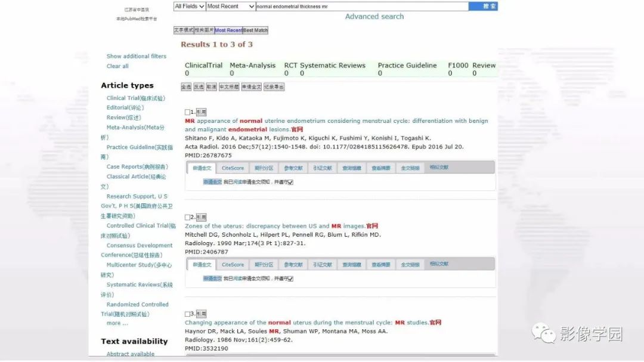This screenshot has width=644, height=362.
Task: Switch to the Best Match tab
Action: click(255, 30)
